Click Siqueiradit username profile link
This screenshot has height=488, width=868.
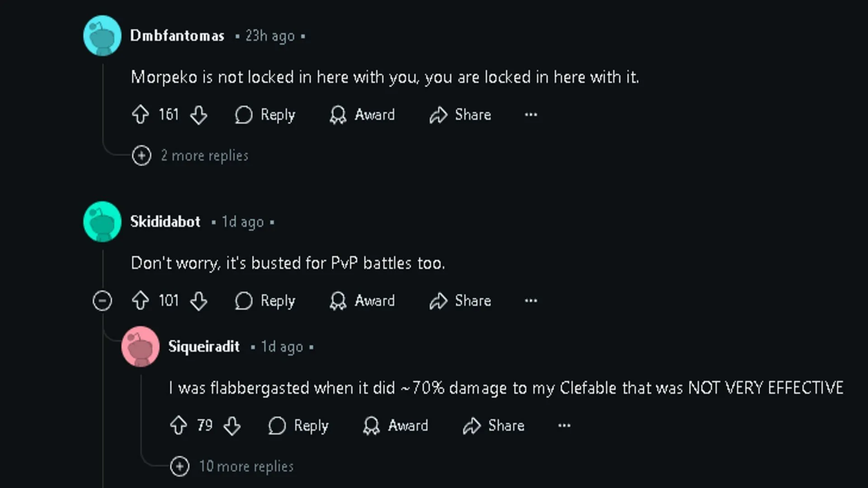click(204, 346)
